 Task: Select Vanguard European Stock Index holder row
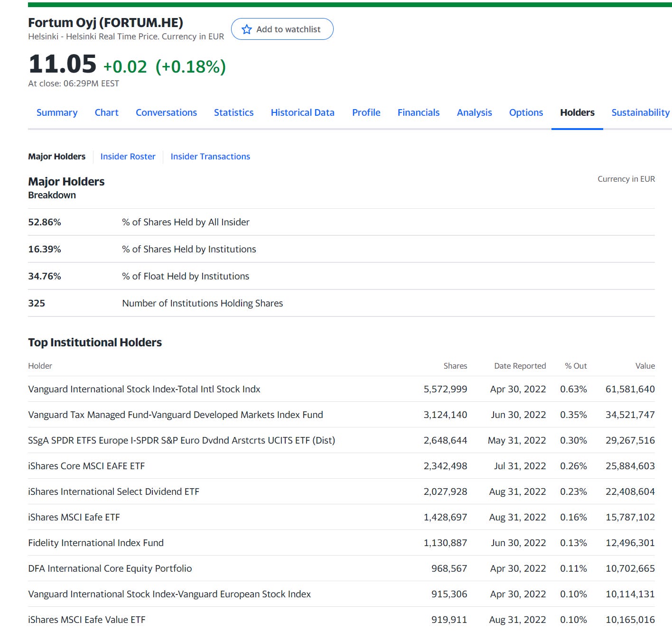coord(341,594)
